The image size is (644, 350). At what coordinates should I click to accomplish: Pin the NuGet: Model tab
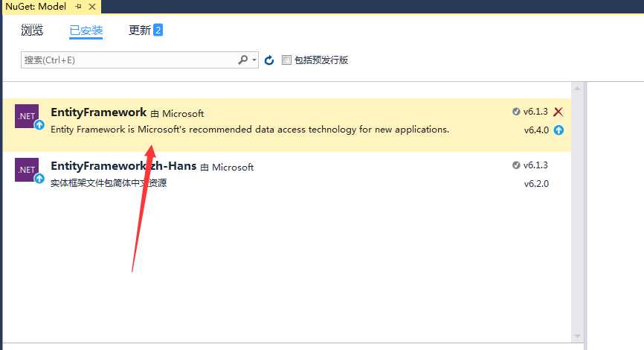tap(78, 7)
